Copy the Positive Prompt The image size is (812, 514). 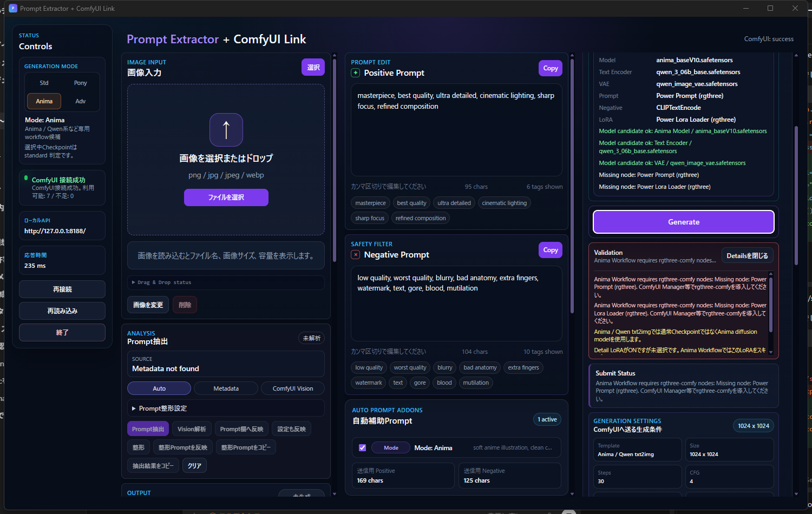pyautogui.click(x=551, y=68)
